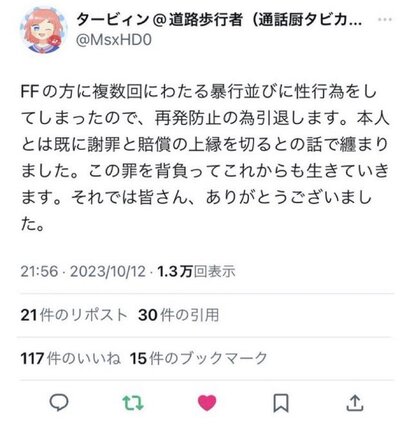414x432 pixels.
Task: Toggle the bookmark icon
Action: pos(281,403)
